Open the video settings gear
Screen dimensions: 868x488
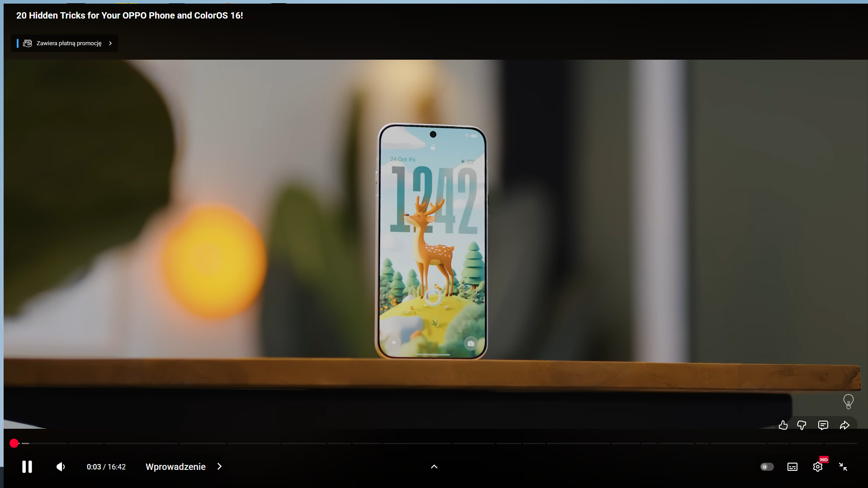click(818, 467)
